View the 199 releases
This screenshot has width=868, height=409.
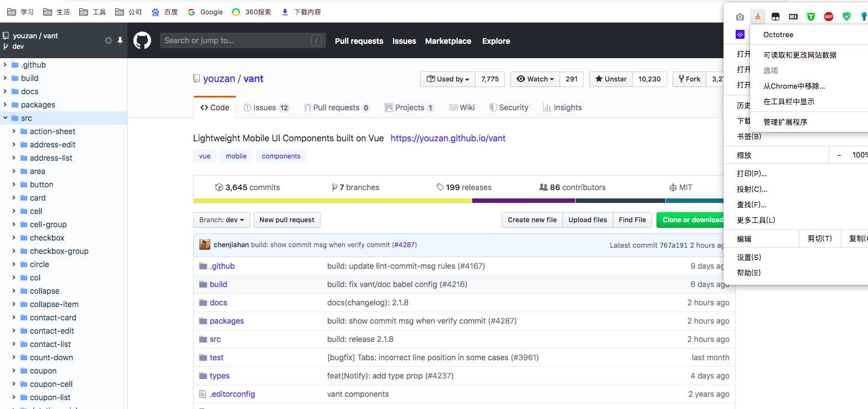point(464,187)
